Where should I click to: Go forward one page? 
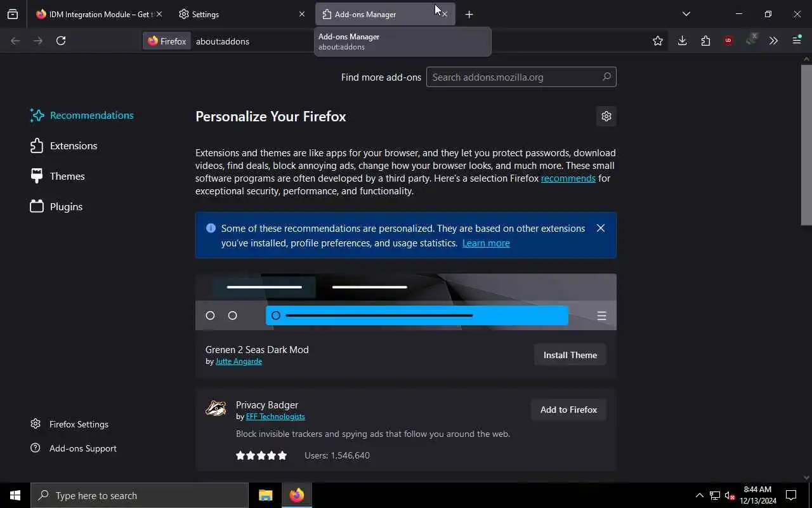click(38, 41)
